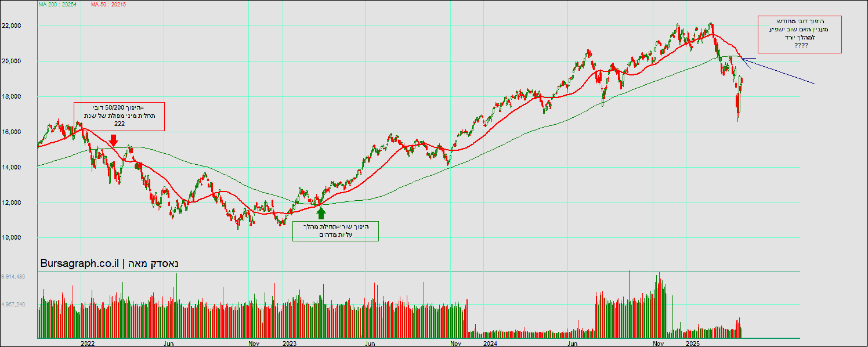This screenshot has width=868, height=347.
Task: Select the 18,000 price axis label
Action: pyautogui.click(x=12, y=96)
